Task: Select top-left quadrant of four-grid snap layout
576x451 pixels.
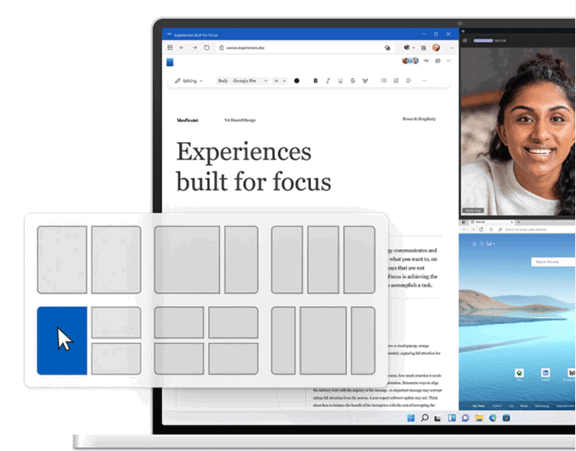Action: [179, 322]
